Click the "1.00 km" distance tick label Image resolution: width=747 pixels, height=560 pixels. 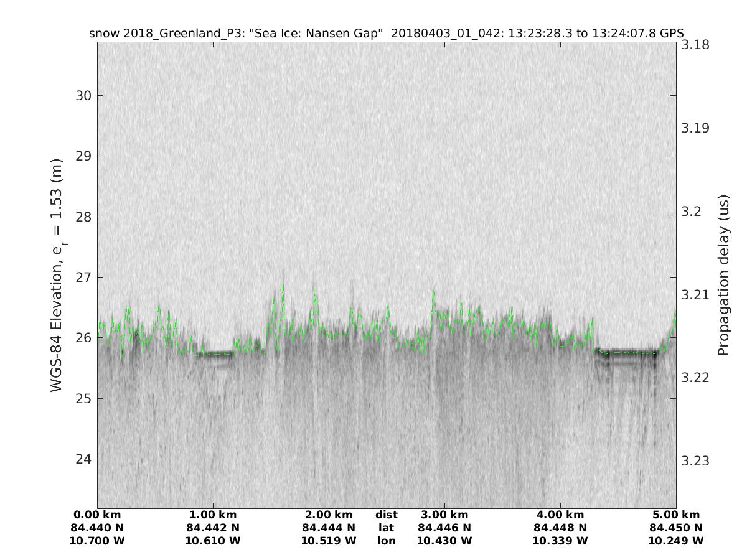point(213,515)
